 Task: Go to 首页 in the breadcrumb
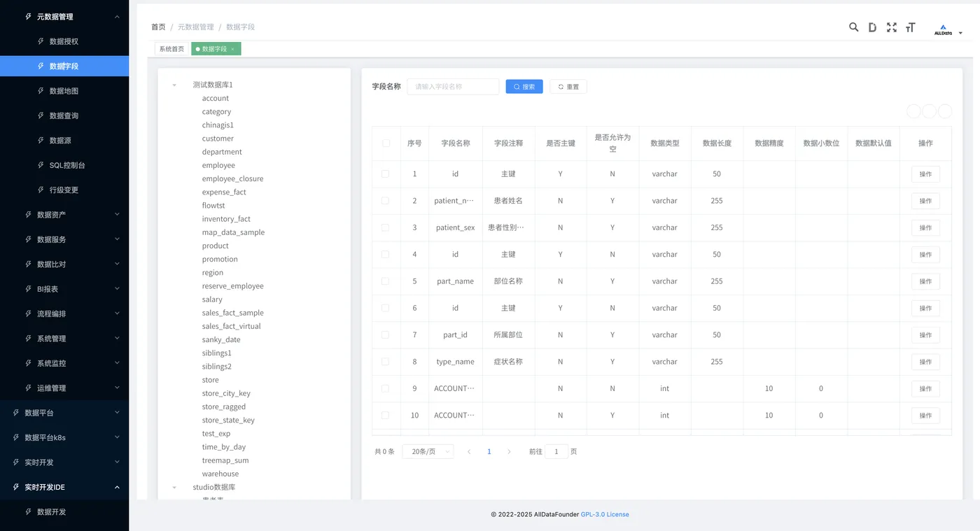(x=158, y=27)
